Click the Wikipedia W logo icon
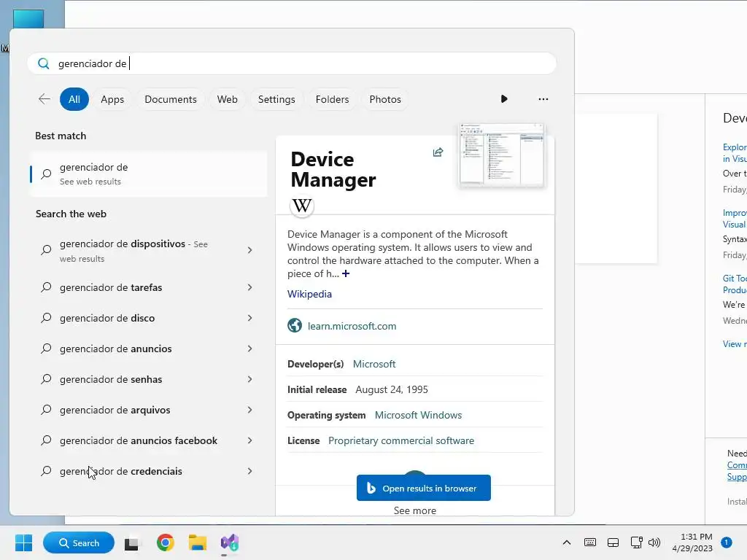747x560 pixels. [x=302, y=206]
